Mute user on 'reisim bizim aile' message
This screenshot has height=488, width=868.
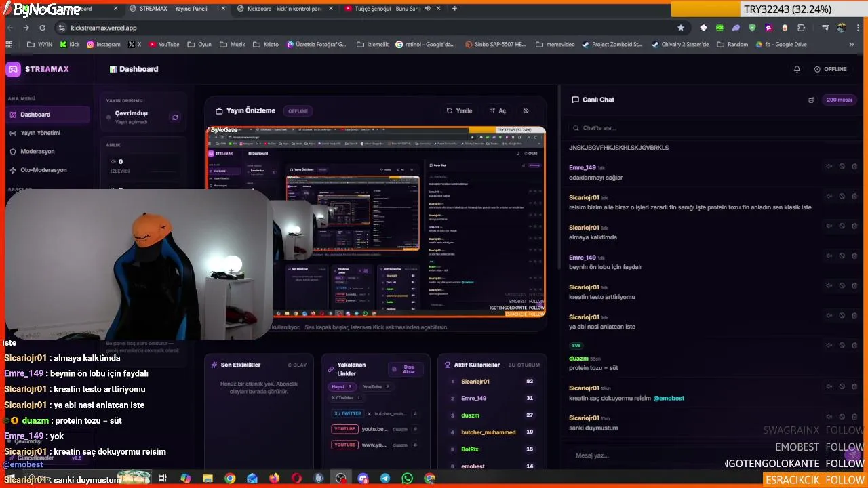point(829,196)
